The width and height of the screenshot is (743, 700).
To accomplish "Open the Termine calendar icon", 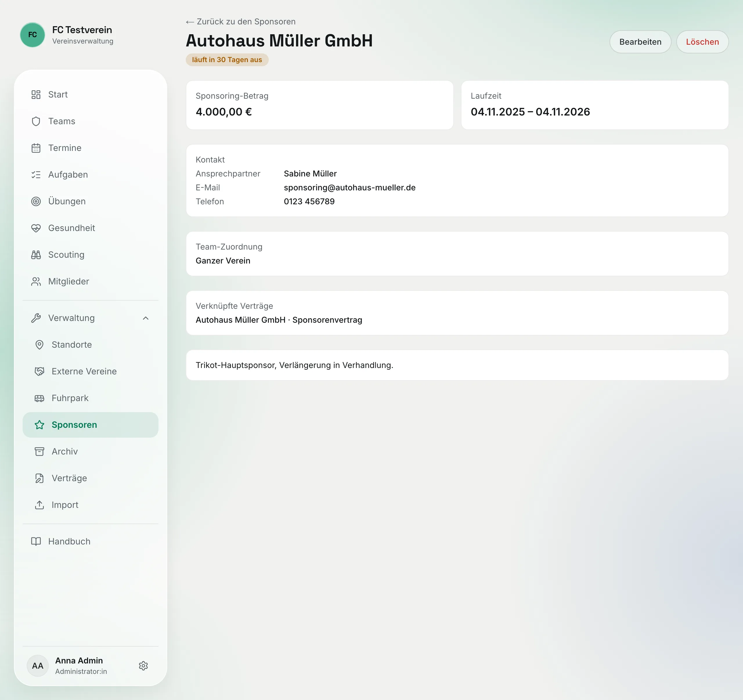I will click(36, 148).
